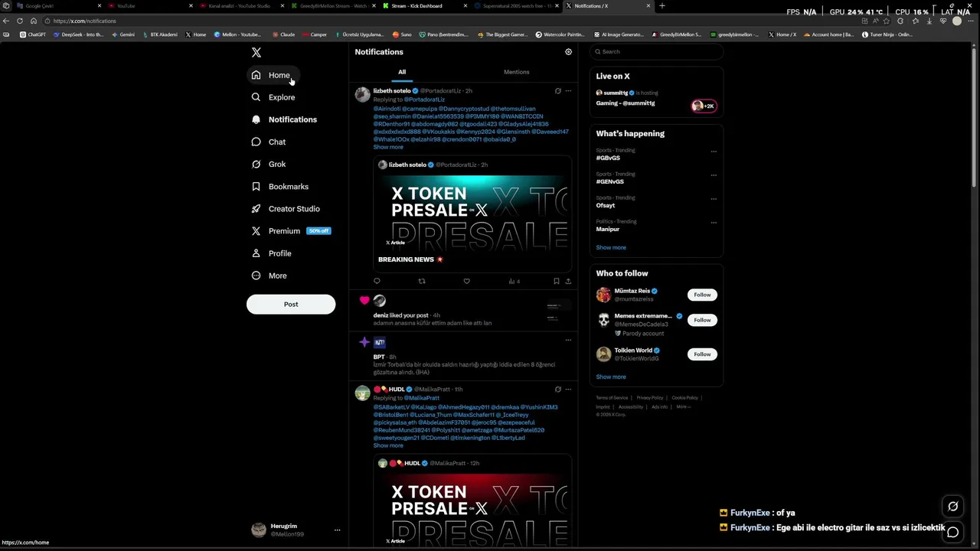Click the browser reload button
The height and width of the screenshot is (551, 980).
point(20,21)
